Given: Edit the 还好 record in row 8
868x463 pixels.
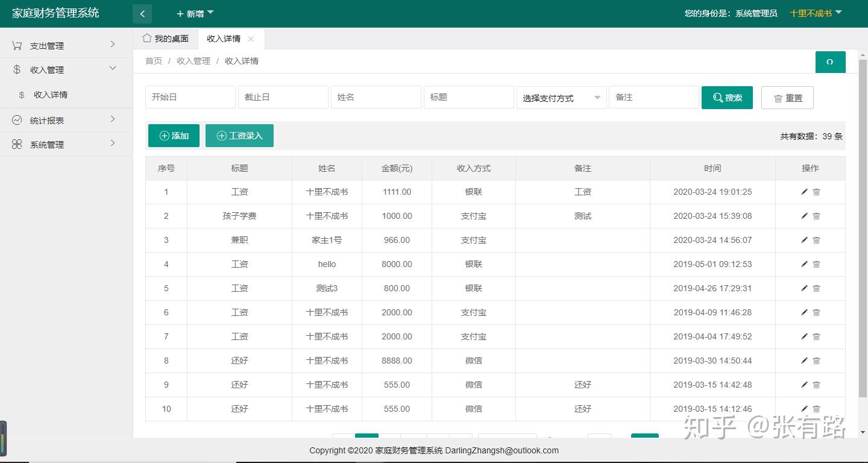Looking at the screenshot, I should [804, 361].
